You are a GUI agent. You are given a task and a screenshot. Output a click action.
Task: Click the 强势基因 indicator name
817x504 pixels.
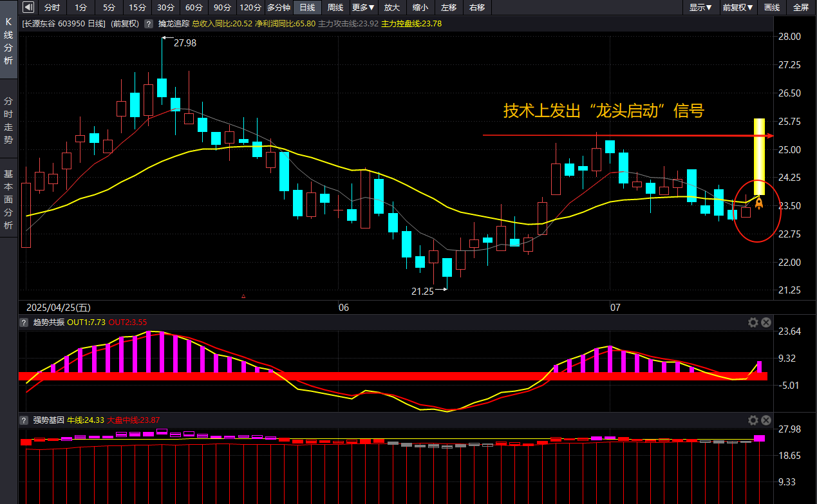point(48,420)
